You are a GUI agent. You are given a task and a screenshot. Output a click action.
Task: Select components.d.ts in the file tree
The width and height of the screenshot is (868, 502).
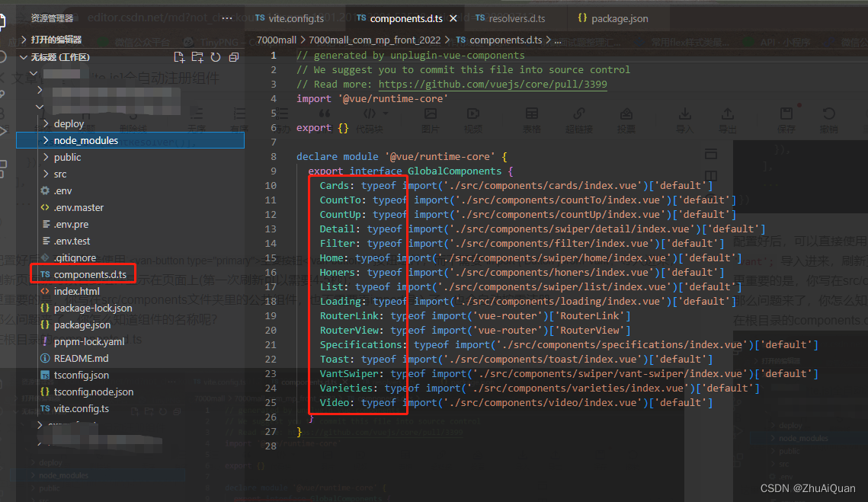[88, 274]
